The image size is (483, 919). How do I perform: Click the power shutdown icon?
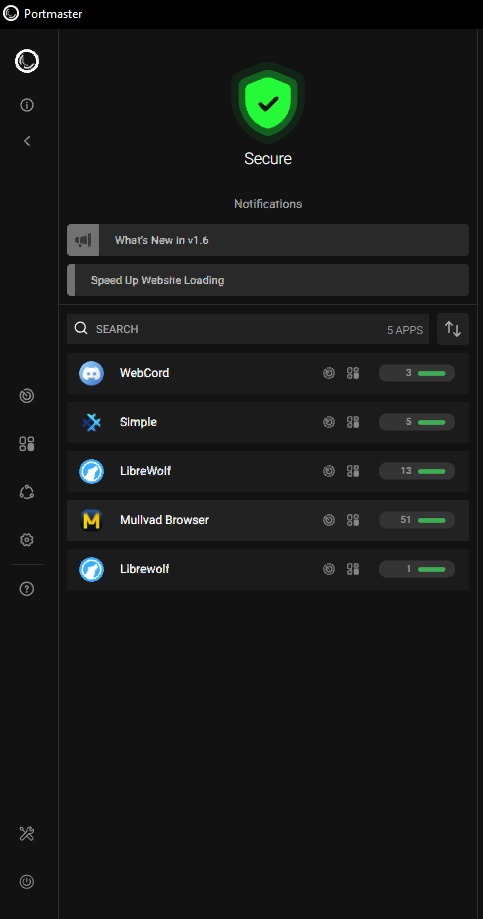(x=26, y=881)
